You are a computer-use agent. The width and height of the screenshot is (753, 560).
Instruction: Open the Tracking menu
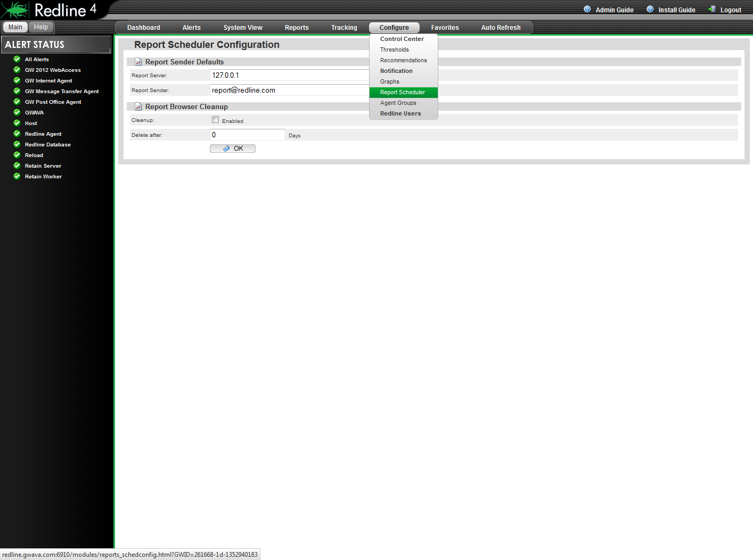(344, 28)
